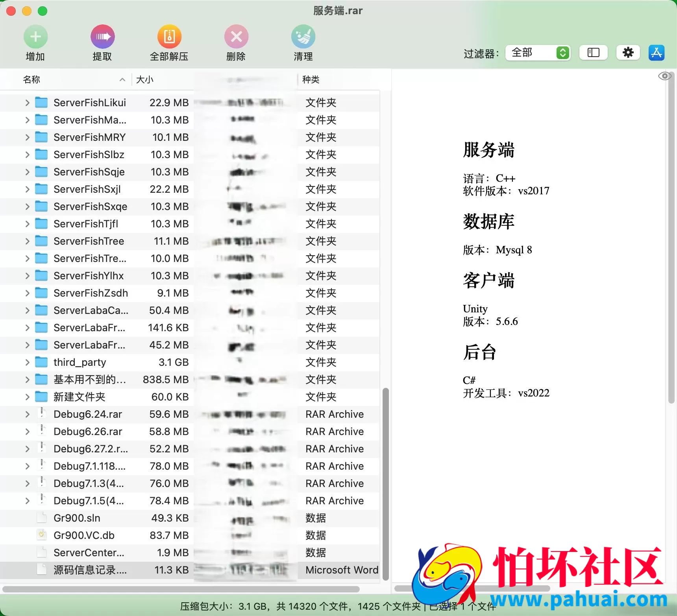Select the ServerFishYlhx folder icon

(41, 276)
